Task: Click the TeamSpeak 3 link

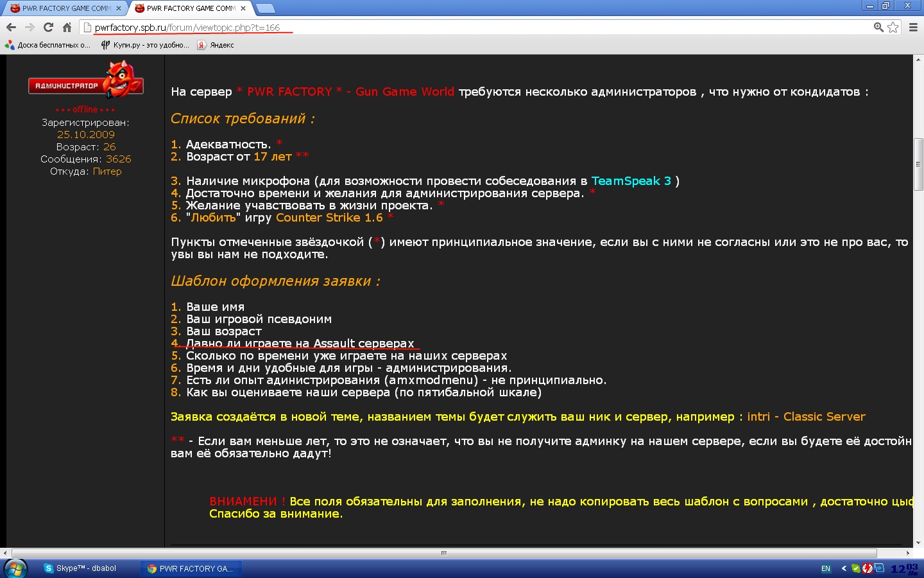Action: coord(631,181)
